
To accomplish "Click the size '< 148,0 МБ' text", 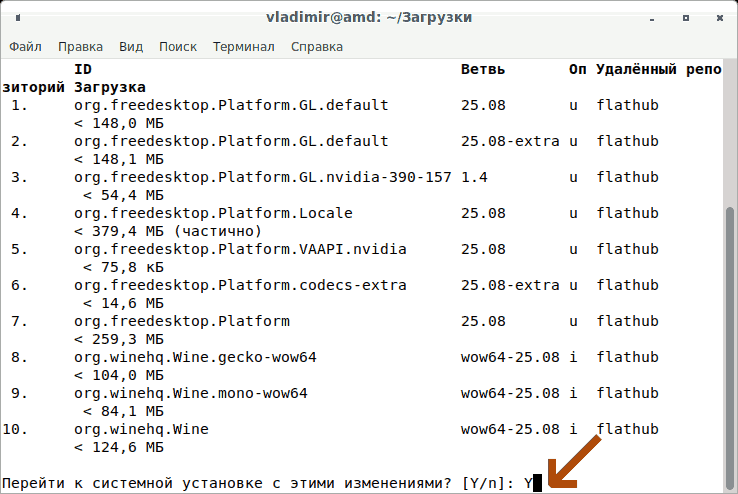I will pyautogui.click(x=119, y=123).
